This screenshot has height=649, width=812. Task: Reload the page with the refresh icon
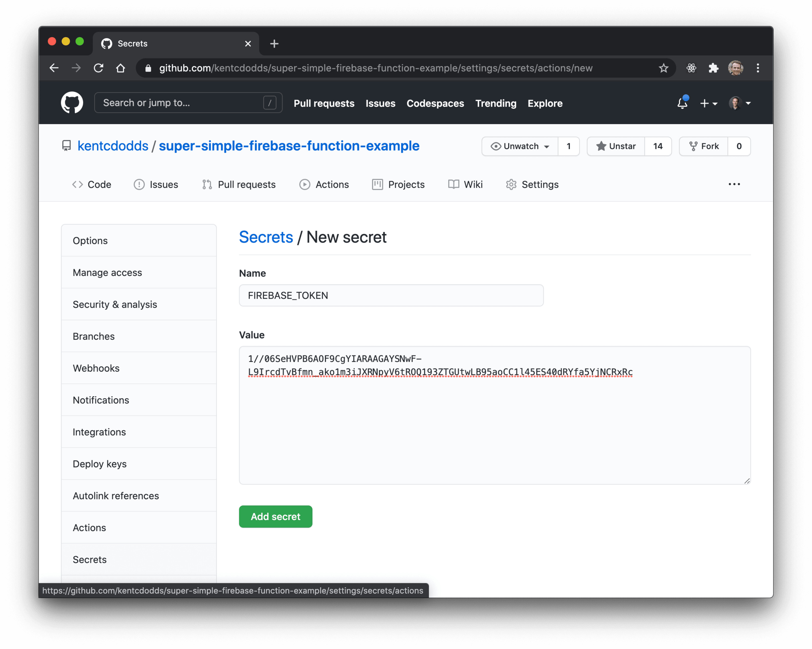click(x=99, y=68)
